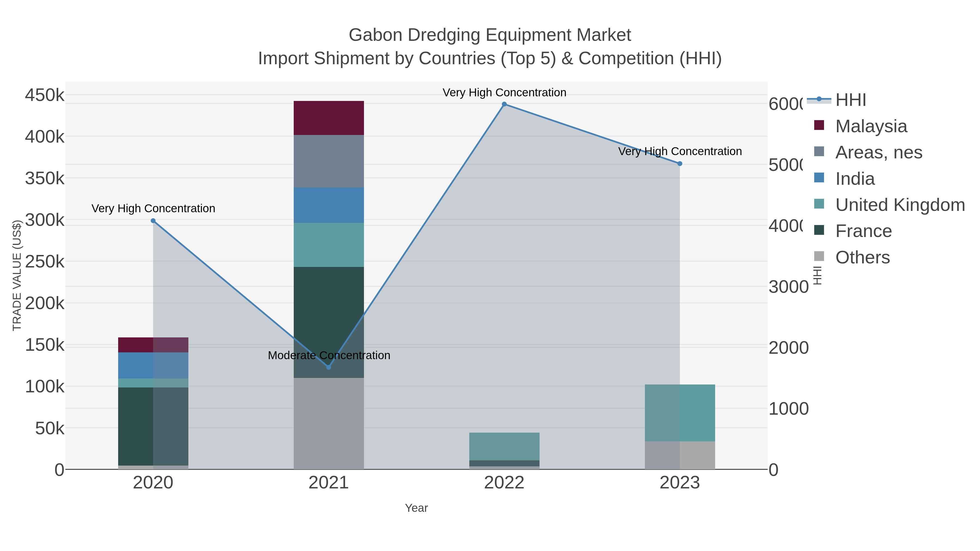Click the India segment of the 2020 bar

point(153,365)
